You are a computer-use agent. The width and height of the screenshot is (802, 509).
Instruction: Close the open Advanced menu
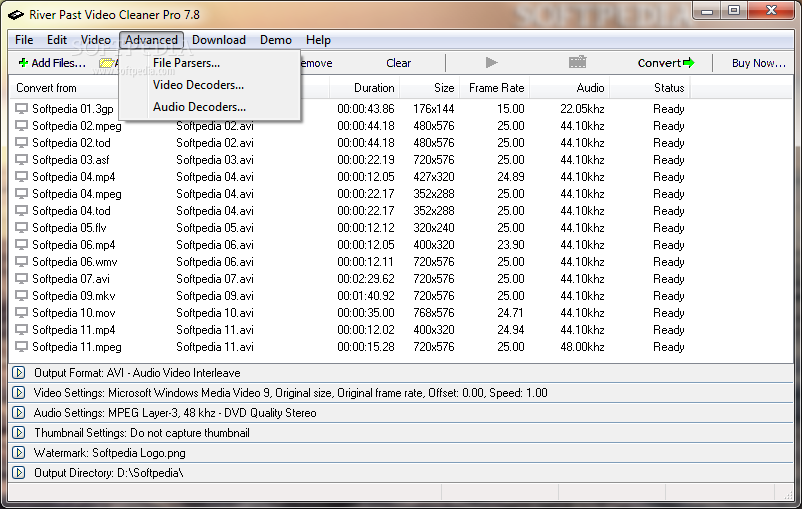151,40
